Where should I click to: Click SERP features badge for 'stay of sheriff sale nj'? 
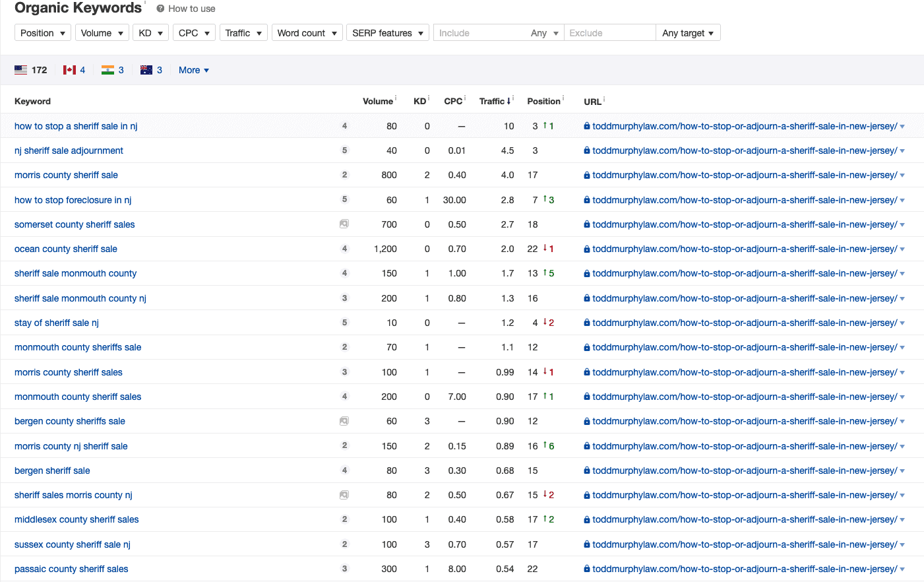point(344,323)
